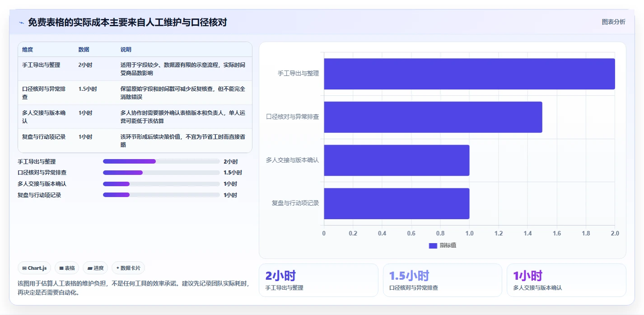Click the 说明 column header
Screen dimensions: 644x315
(126, 50)
